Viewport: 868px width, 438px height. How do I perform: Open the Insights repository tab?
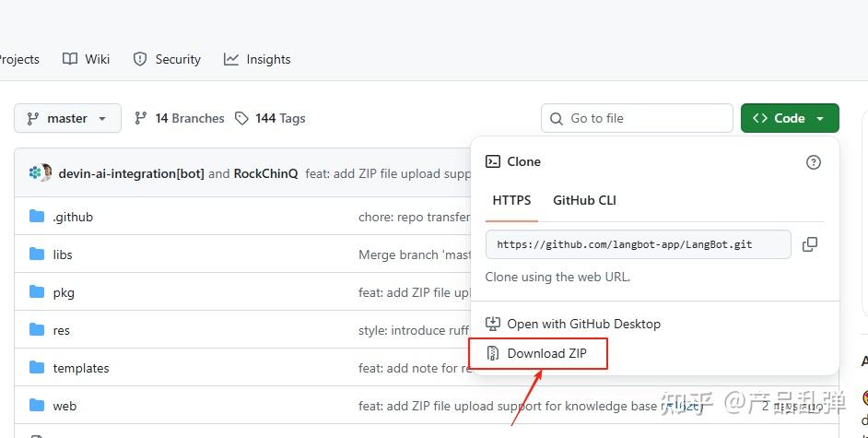[257, 59]
